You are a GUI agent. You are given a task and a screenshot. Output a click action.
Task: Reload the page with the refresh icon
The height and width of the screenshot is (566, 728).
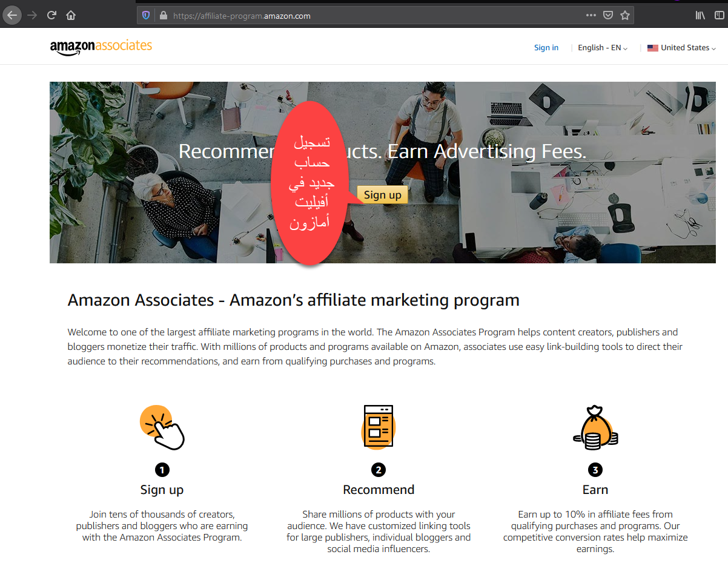pos(52,15)
